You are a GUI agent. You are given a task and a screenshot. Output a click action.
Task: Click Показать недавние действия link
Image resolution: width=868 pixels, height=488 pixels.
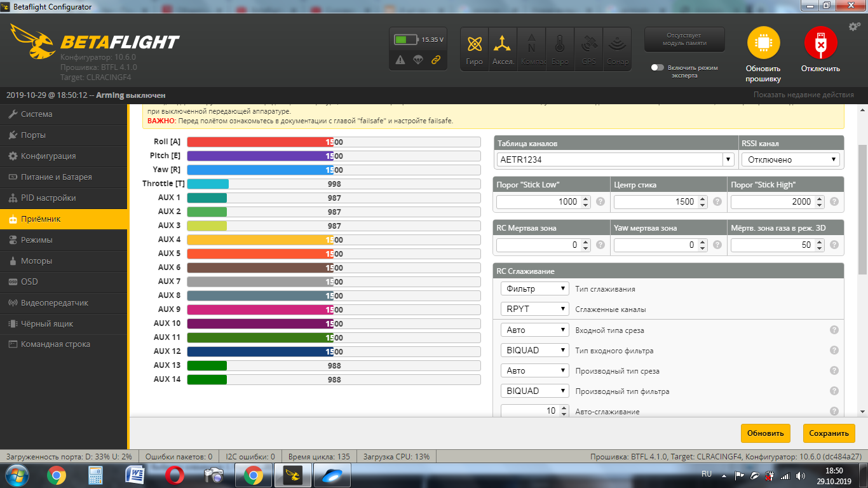tap(804, 95)
